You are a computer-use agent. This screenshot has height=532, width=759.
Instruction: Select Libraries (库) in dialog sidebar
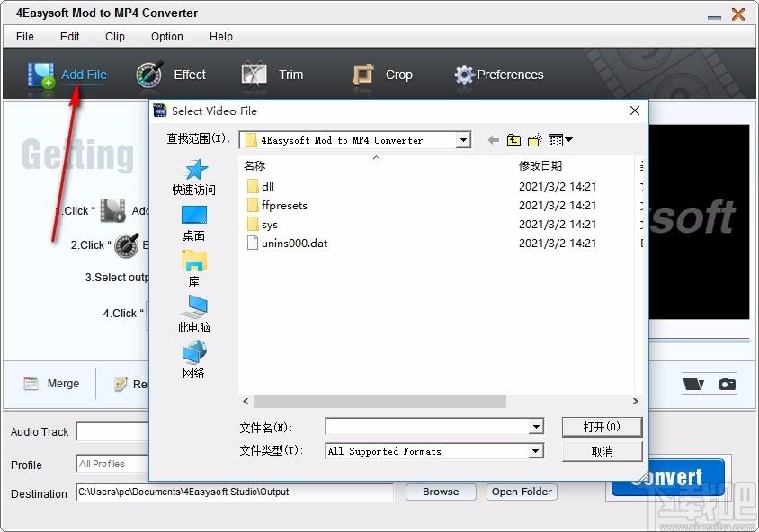(194, 269)
